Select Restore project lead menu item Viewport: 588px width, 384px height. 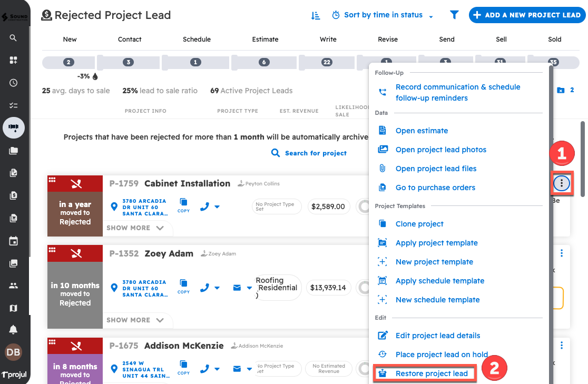point(431,373)
